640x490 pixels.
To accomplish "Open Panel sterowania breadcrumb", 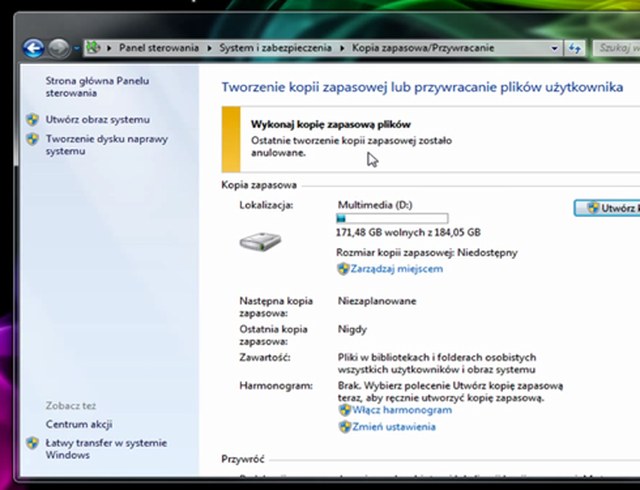I will coord(159,48).
